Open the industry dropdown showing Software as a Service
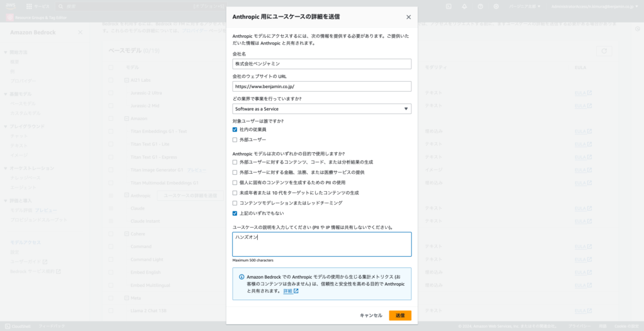644x331 pixels. coord(321,109)
